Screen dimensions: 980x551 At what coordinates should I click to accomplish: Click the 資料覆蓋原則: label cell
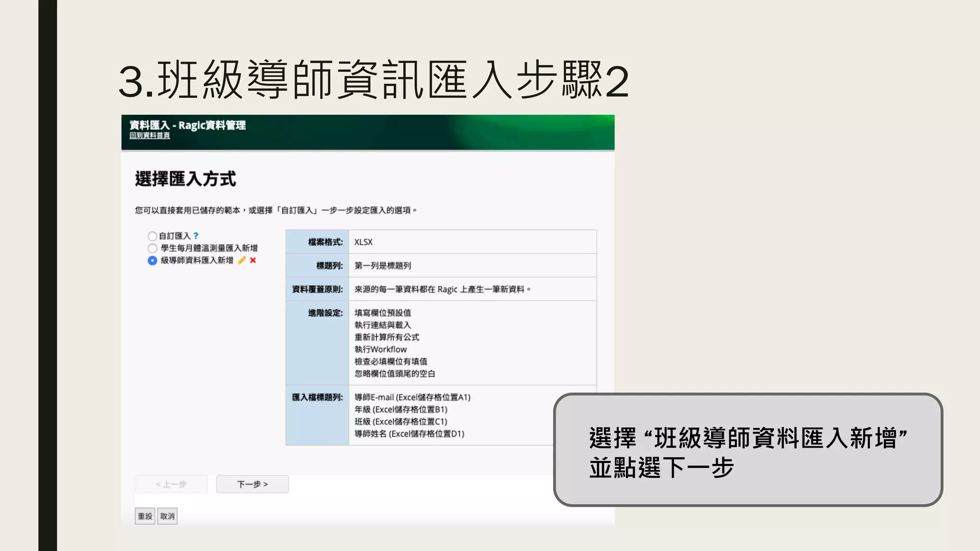(x=318, y=289)
